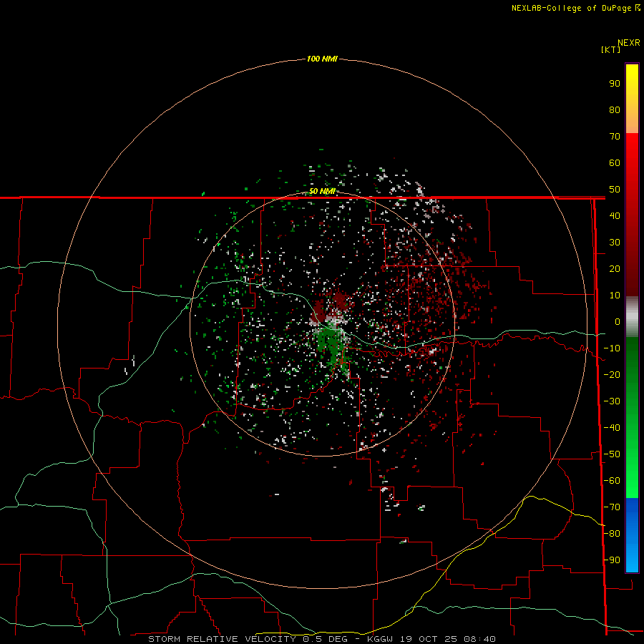The image size is (644, 644).
Task: Click the gray zero-velocity segment of the color bar
Action: pos(632,317)
